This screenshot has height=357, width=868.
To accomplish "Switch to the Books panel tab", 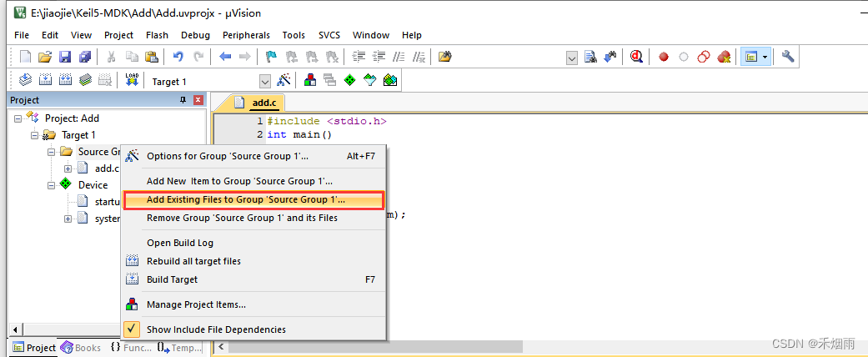I will click(82, 348).
